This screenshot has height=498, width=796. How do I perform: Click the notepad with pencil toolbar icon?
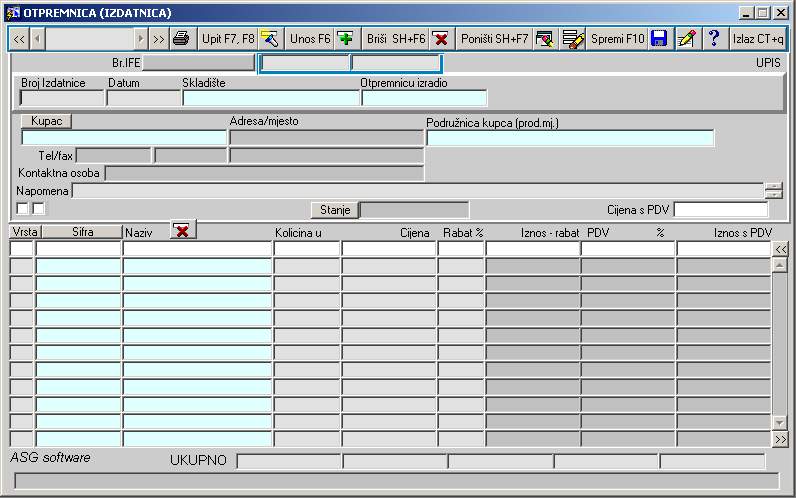point(686,39)
